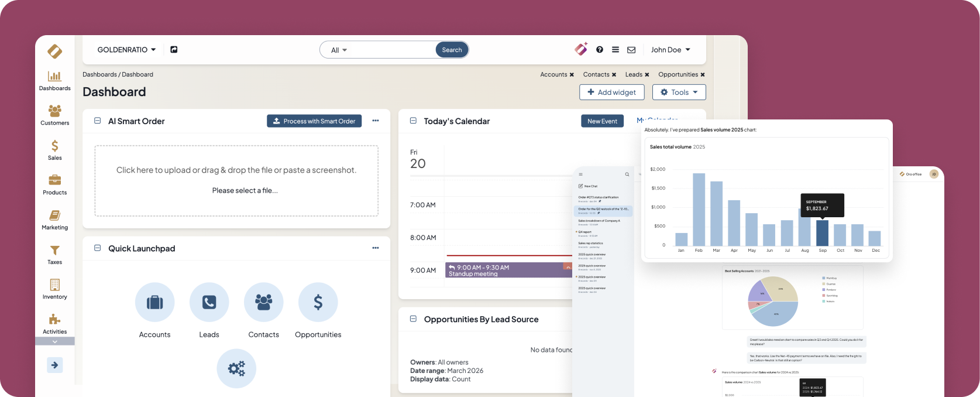Open the Standup meeting calendar event
Image resolution: width=980 pixels, height=397 pixels.
pos(508,270)
